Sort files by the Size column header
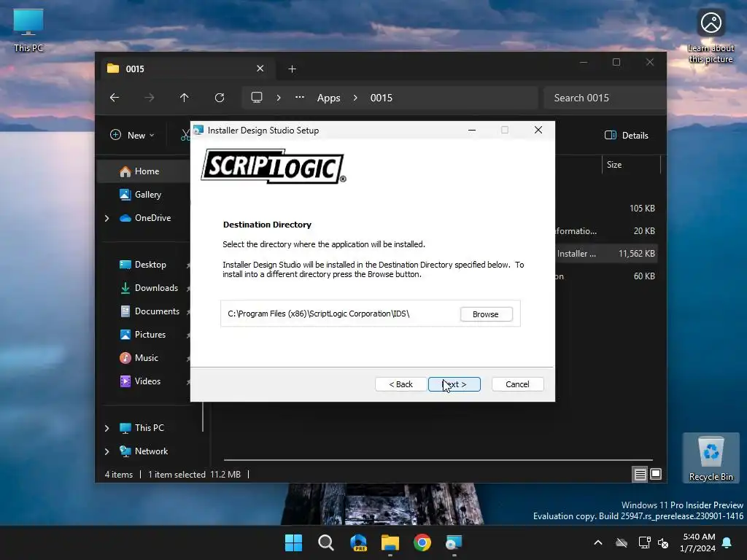 pos(631,165)
